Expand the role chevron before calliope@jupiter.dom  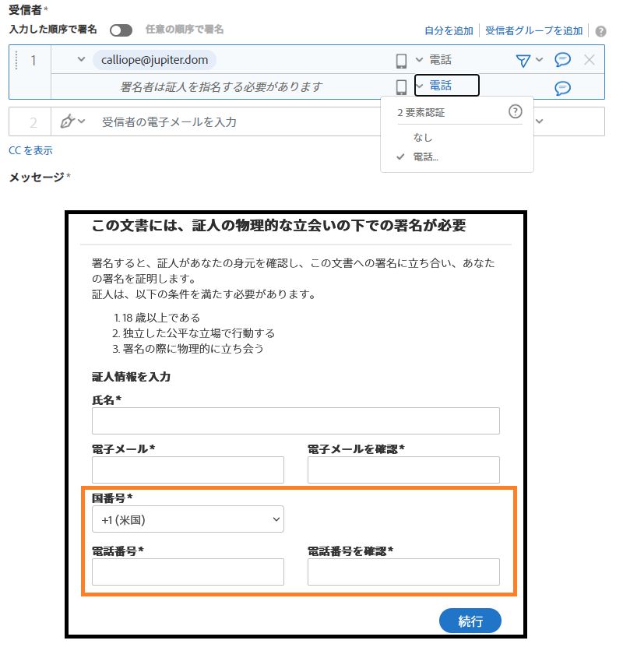[x=81, y=59]
